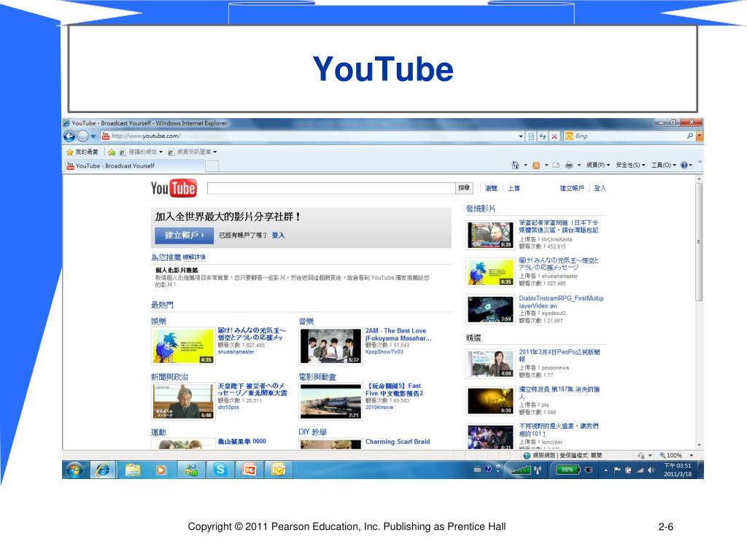The width and height of the screenshot is (747, 560).
Task: Open the taskbar clock showing 下午 03:51
Action: coord(678,470)
